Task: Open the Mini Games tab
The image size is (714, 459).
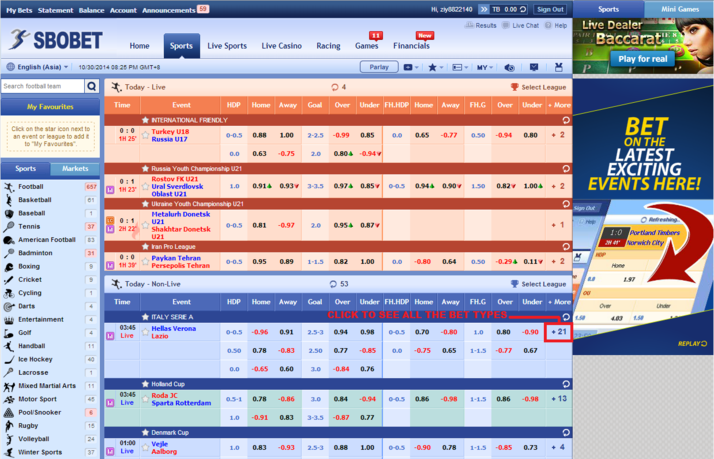Action: click(x=679, y=9)
